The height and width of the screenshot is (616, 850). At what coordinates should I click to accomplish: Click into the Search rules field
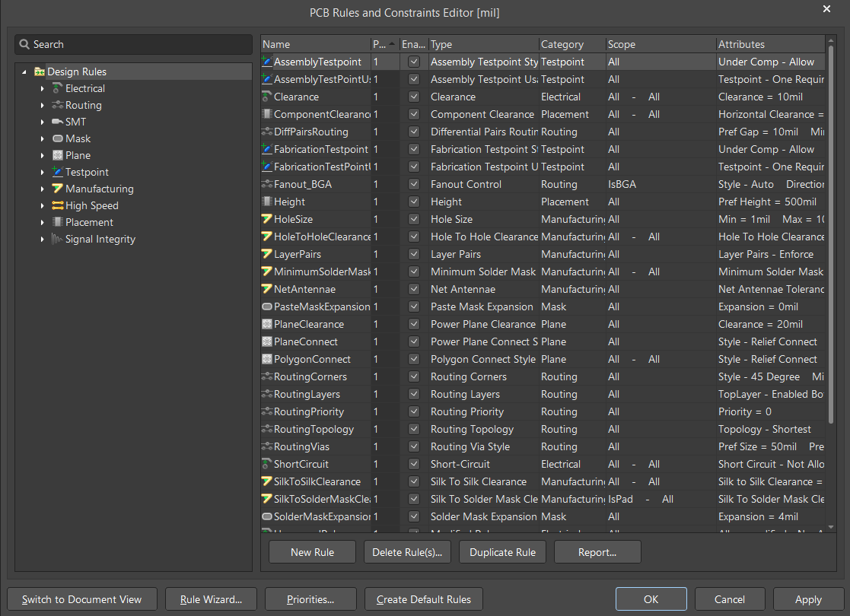[133, 44]
